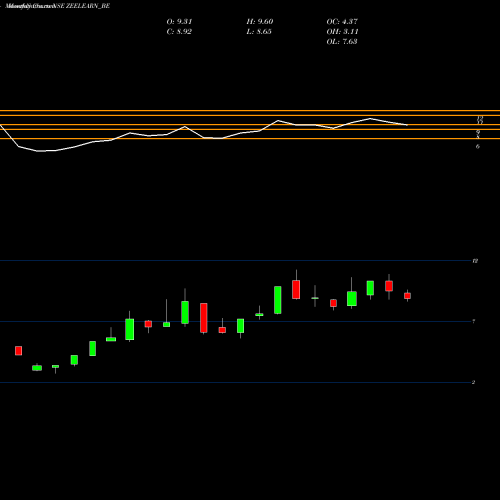Click the leftmost red candlestick
Viewport: 500px width, 500px height.
[19, 351]
